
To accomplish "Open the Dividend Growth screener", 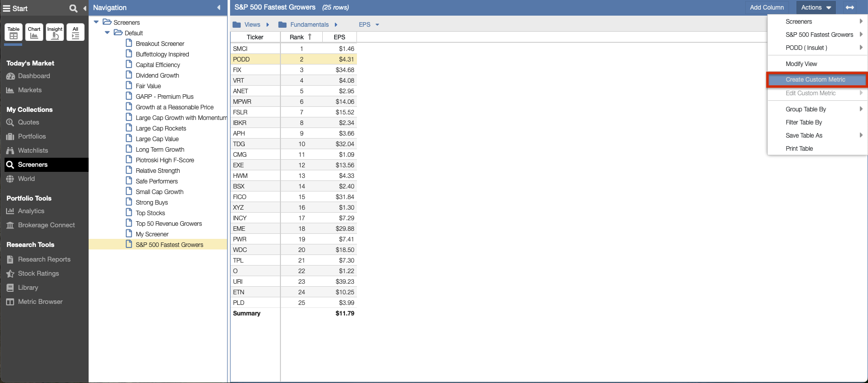I will (157, 76).
